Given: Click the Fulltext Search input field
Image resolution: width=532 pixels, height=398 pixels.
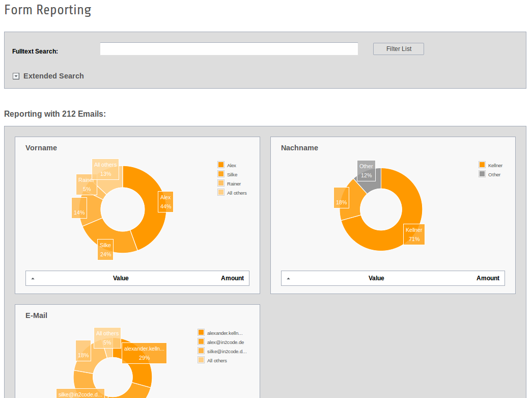Looking at the screenshot, I should pyautogui.click(x=229, y=49).
